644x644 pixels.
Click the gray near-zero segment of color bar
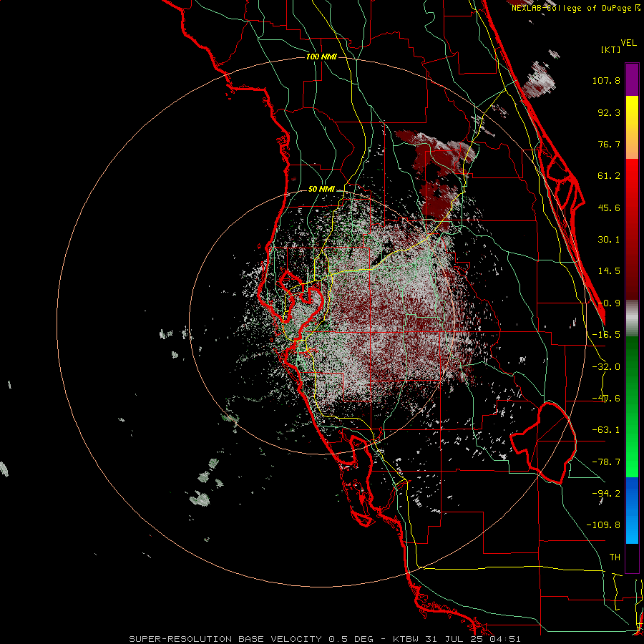pyautogui.click(x=632, y=318)
